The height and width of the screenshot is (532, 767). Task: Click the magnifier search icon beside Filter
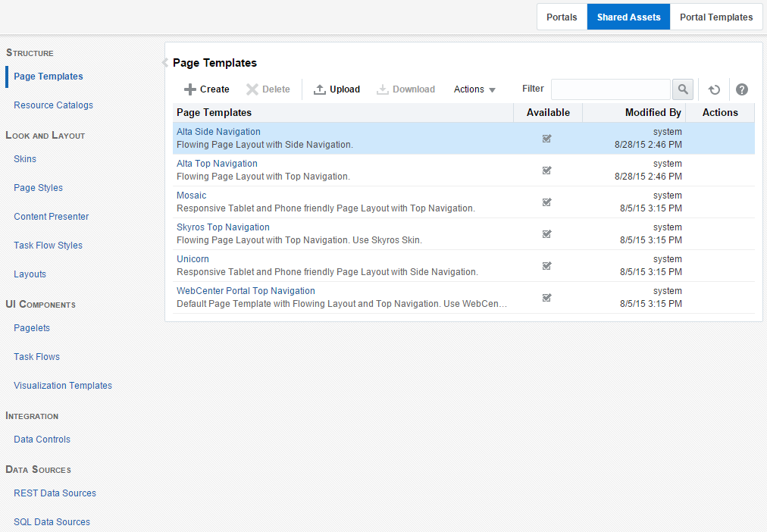tap(683, 89)
